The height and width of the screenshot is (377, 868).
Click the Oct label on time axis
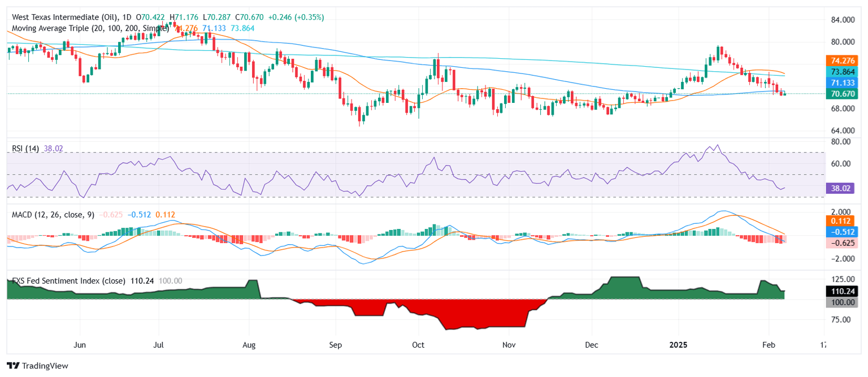pos(418,345)
